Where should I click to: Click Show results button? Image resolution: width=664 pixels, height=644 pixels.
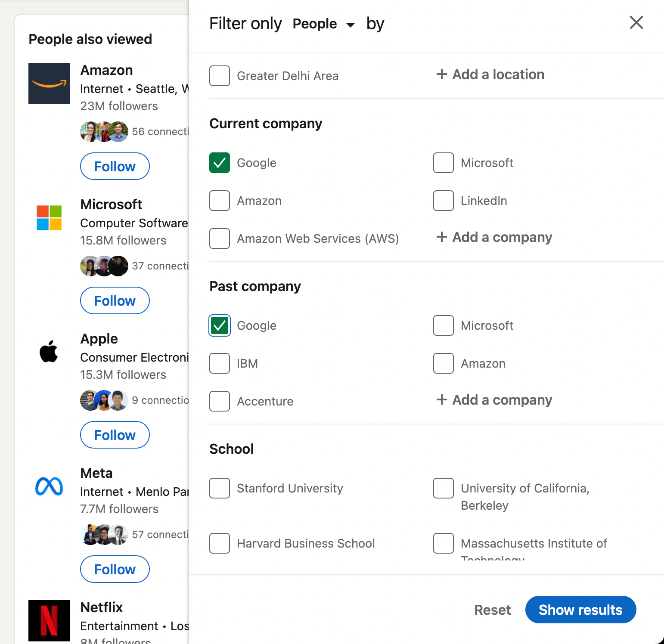(580, 610)
